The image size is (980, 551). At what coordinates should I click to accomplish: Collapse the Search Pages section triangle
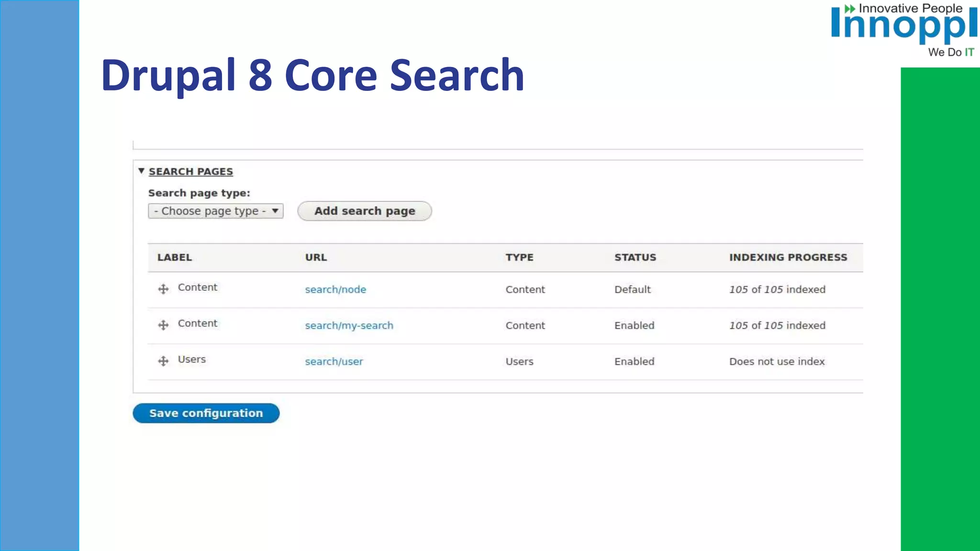click(x=141, y=171)
